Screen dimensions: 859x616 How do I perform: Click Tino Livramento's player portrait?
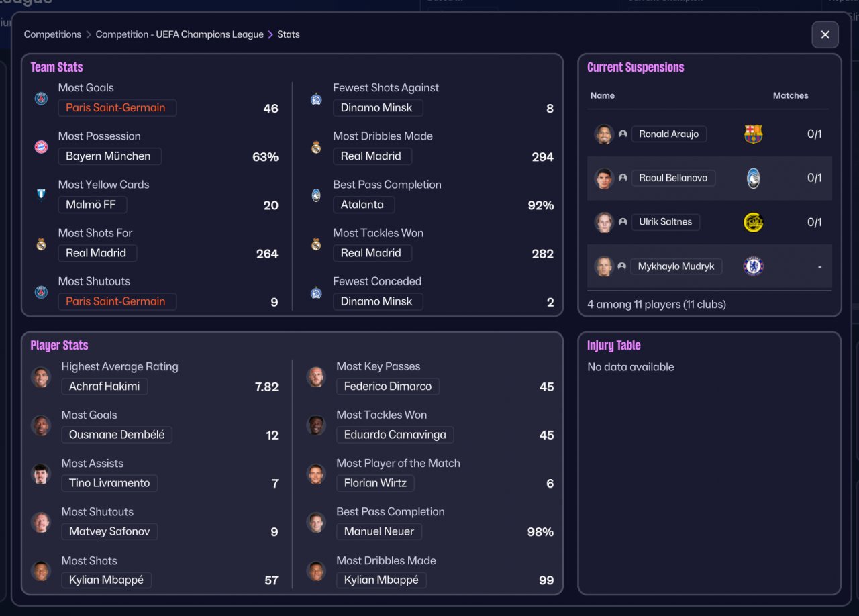click(x=41, y=474)
